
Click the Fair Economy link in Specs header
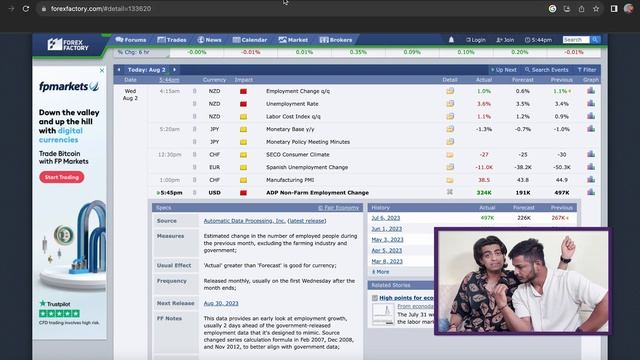338,208
